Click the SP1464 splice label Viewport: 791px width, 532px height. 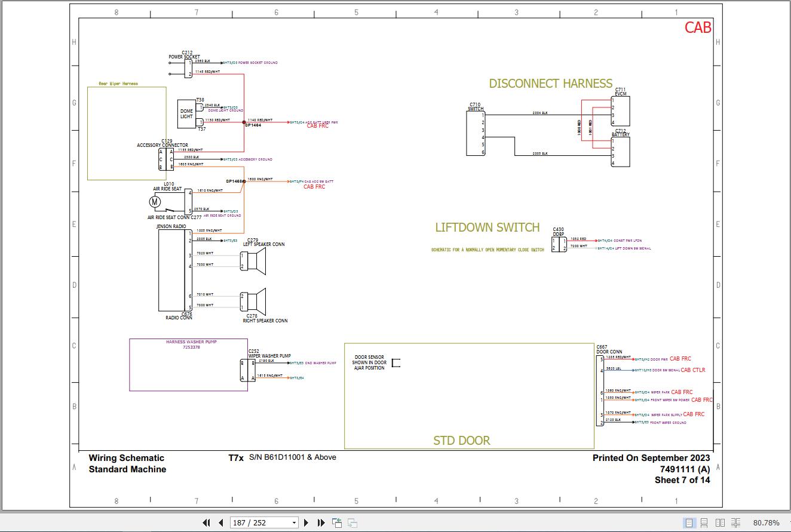click(253, 125)
